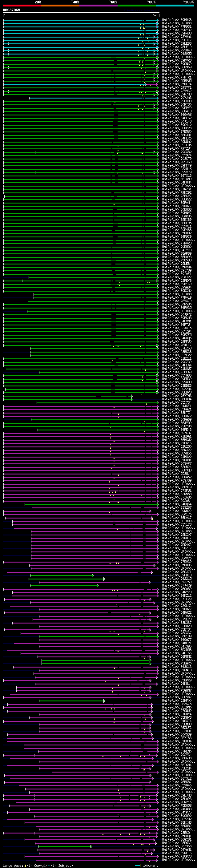
Task: Select the UniRef100_B4FUH4 label
Action: click(177, 182)
